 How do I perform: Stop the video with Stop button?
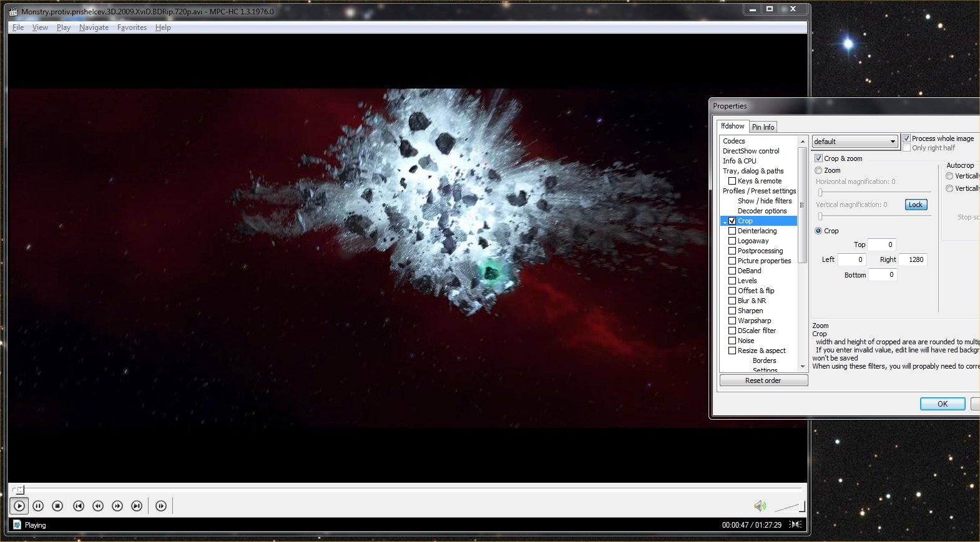pyautogui.click(x=57, y=506)
